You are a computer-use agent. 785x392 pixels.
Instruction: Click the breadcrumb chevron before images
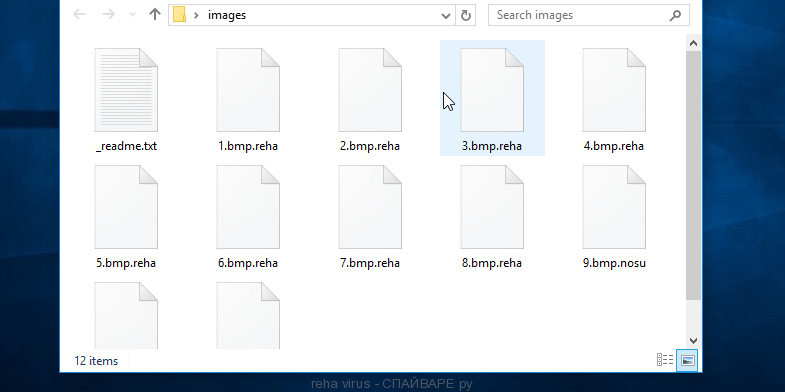coord(197,16)
